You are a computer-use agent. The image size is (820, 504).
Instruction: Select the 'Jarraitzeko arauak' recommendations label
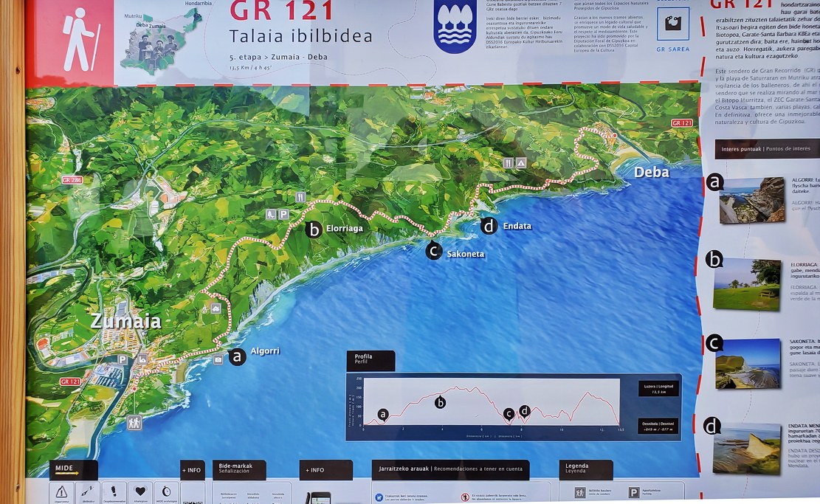(x=450, y=469)
